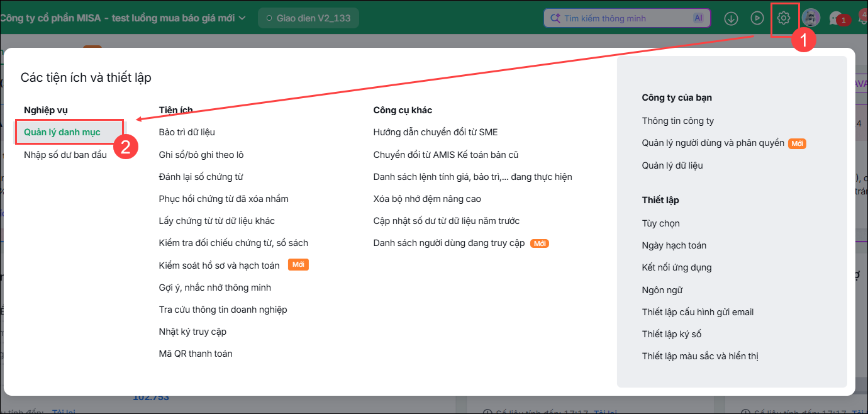The width and height of the screenshot is (868, 414).
Task: Open Tùy chọn settings
Action: (x=661, y=223)
